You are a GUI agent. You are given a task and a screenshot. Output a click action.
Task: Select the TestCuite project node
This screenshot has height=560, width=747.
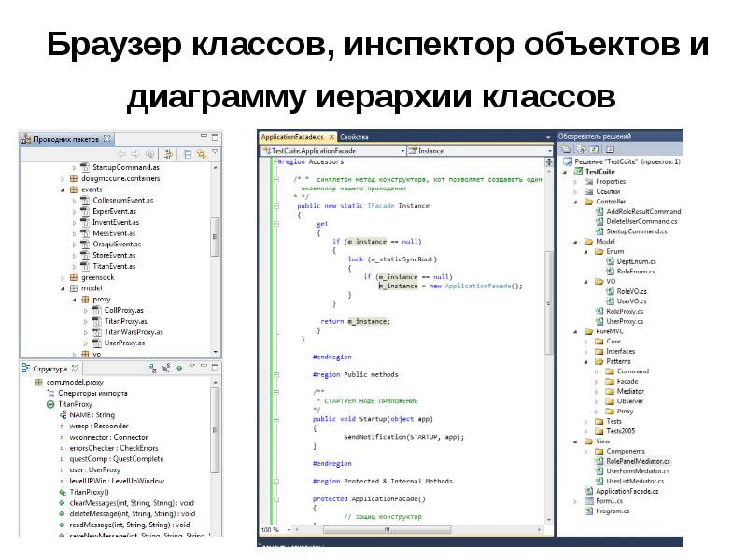(599, 172)
